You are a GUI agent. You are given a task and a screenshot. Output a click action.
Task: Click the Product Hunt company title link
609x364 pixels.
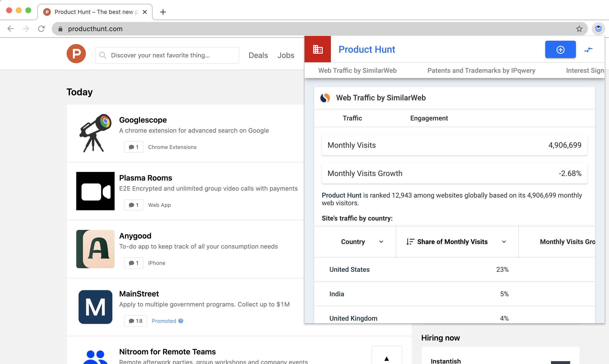pos(367,50)
